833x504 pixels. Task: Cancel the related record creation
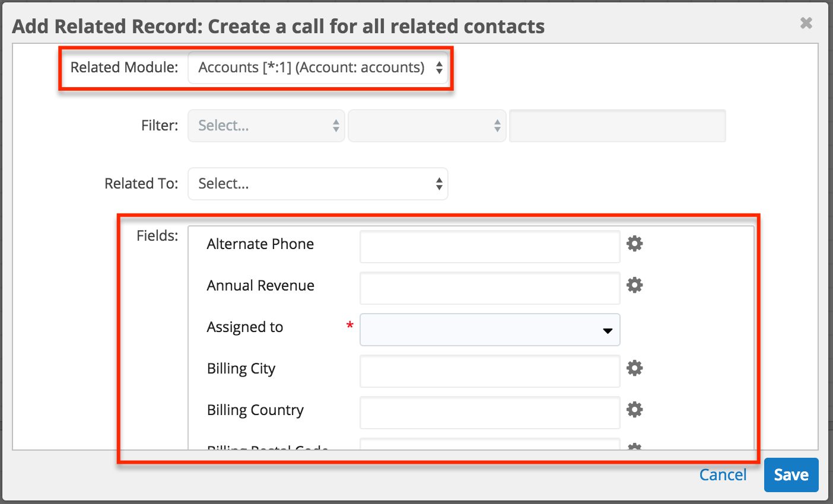click(x=723, y=474)
